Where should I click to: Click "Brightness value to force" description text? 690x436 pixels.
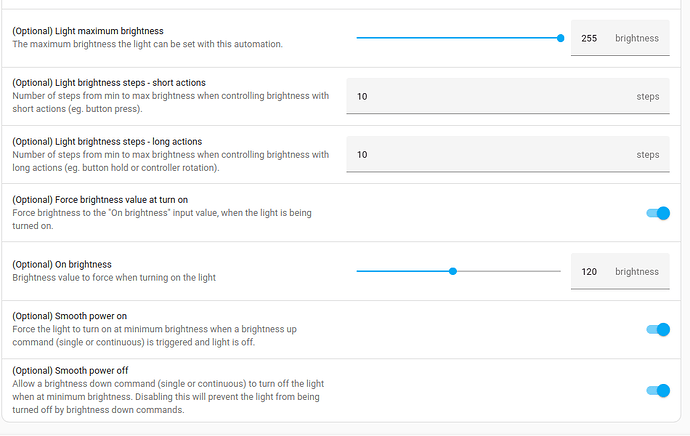113,277
